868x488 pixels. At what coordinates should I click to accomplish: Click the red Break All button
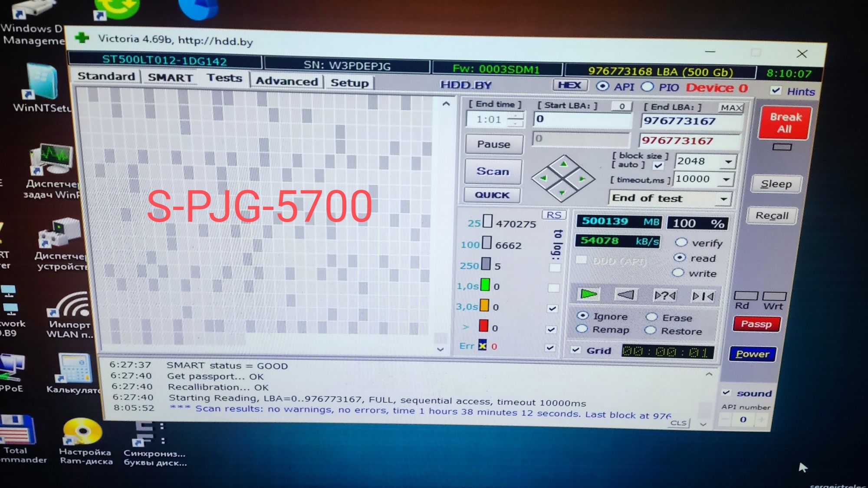pos(785,123)
